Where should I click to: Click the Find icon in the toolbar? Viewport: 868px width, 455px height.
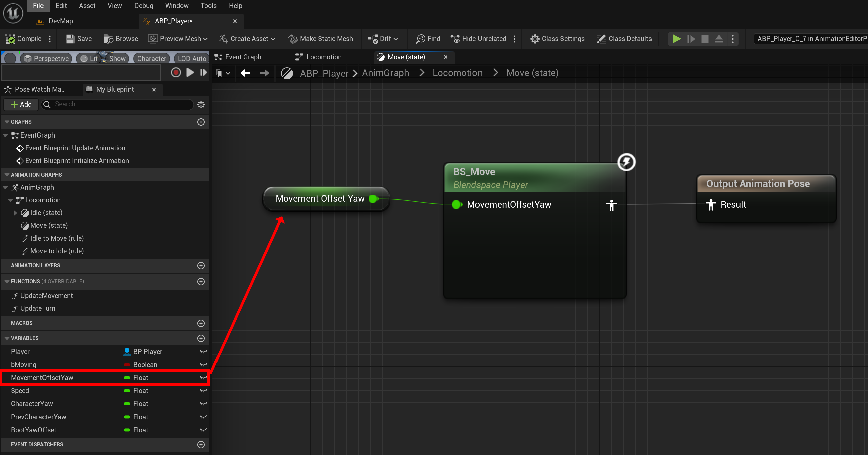420,39
